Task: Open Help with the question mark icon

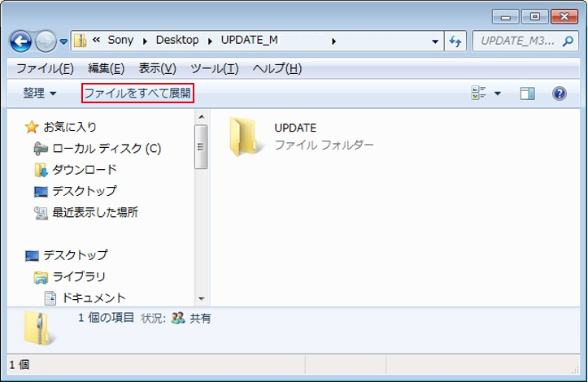Action: tap(559, 93)
